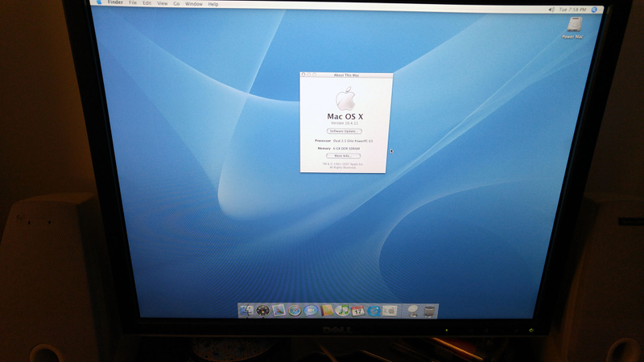
Task: Click the web link spring icon in Dock
Action: coord(413,311)
